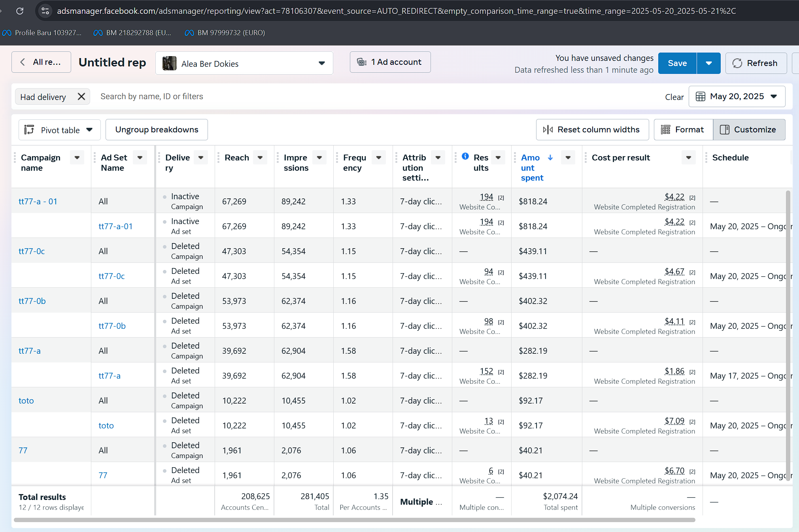Viewport: 799px width, 532px height.
Task: Open the Reach column menu arrow
Action: click(x=260, y=158)
